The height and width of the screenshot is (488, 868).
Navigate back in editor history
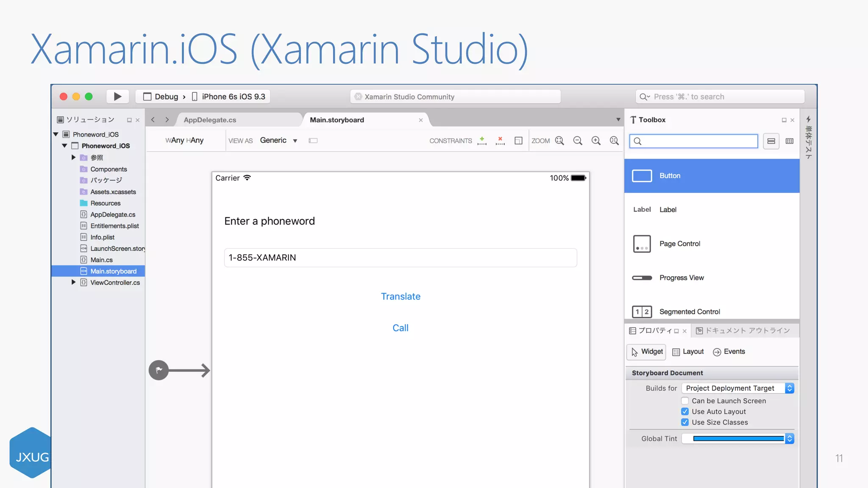pyautogui.click(x=153, y=120)
